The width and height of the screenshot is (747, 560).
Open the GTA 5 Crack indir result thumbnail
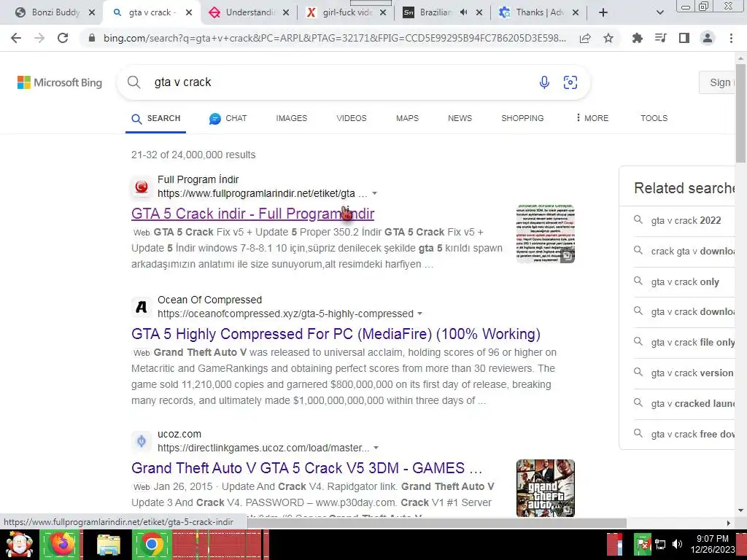(x=546, y=234)
